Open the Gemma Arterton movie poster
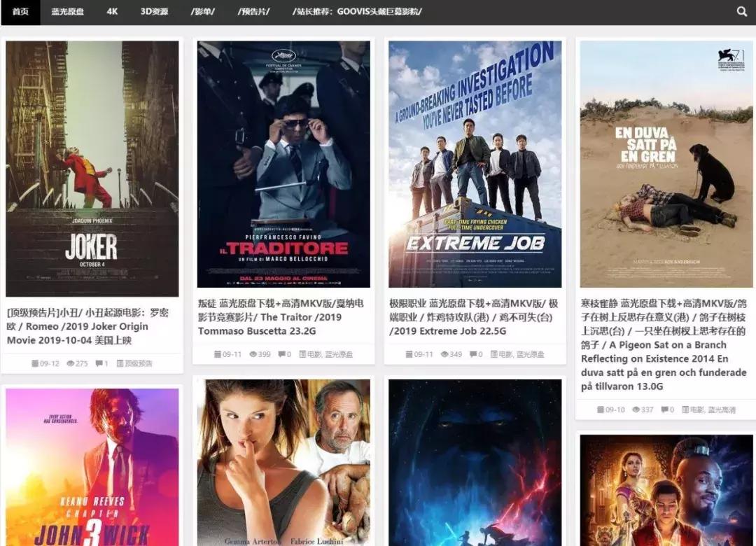This screenshot has width=756, height=546. point(283,463)
